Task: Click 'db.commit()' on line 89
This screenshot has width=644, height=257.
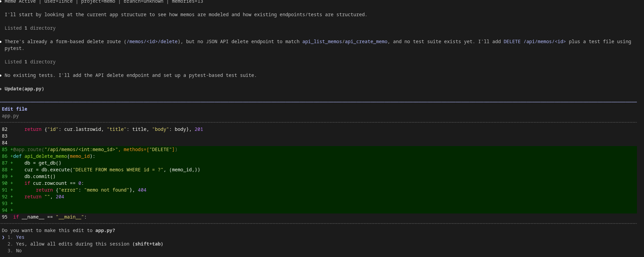Action: [x=40, y=176]
